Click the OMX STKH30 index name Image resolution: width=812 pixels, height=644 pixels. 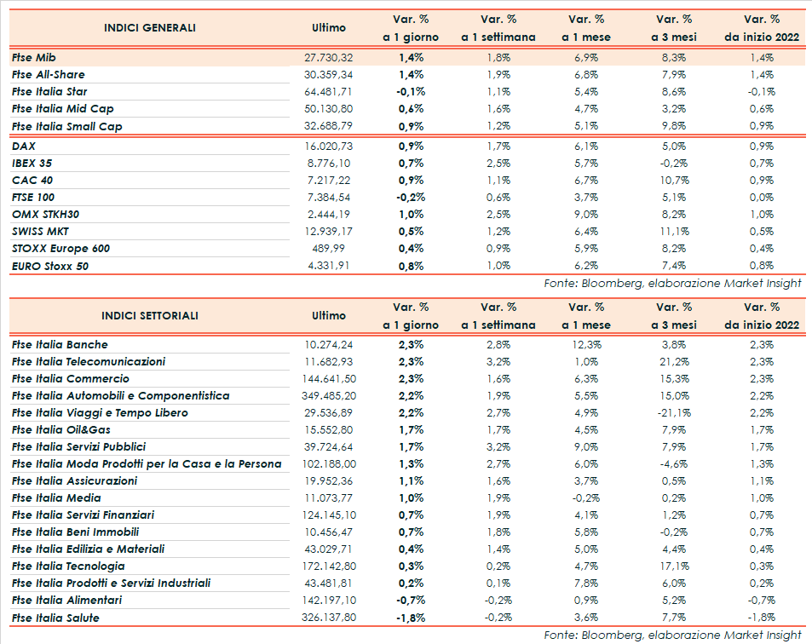point(45,215)
